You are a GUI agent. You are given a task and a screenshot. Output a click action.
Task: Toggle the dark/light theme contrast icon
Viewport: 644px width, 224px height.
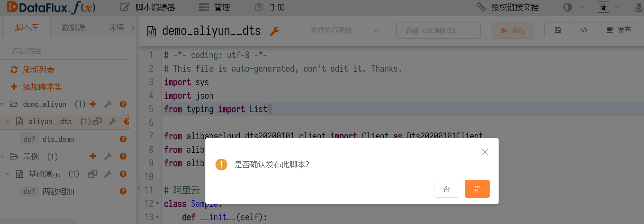coord(568,8)
